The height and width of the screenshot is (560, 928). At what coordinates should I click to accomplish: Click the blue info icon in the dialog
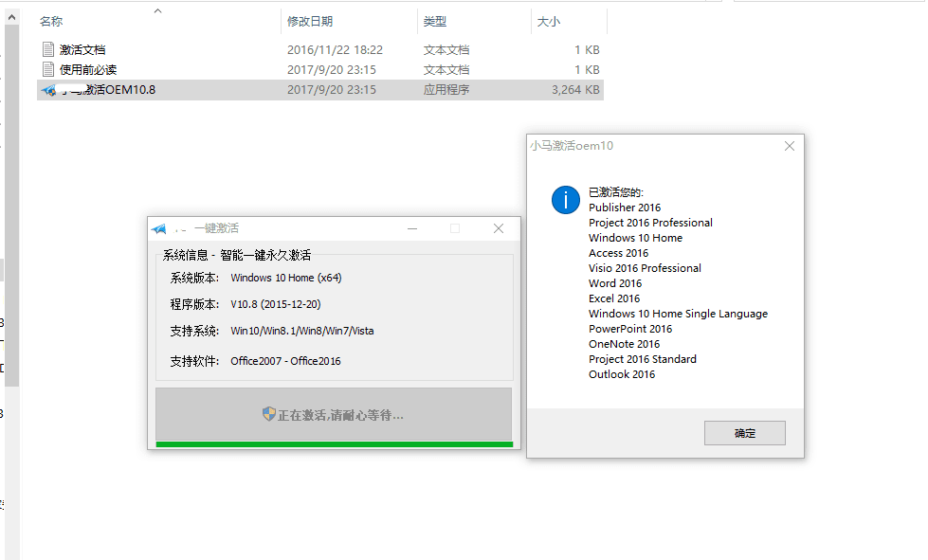point(565,200)
